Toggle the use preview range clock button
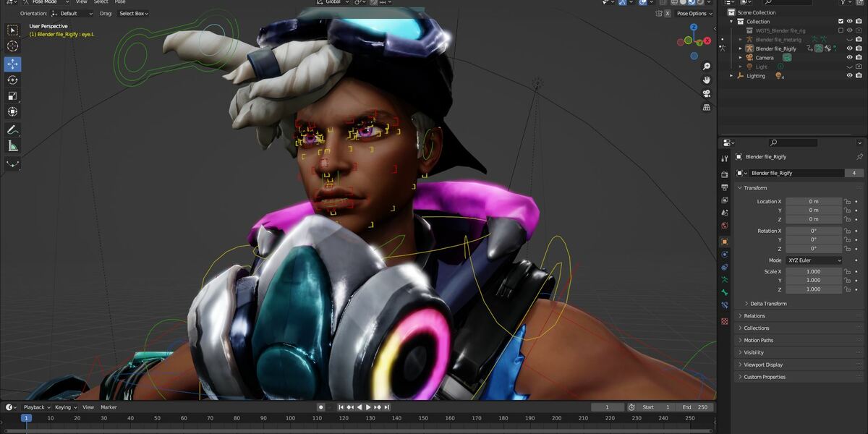This screenshot has width=868, height=434. tap(631, 407)
